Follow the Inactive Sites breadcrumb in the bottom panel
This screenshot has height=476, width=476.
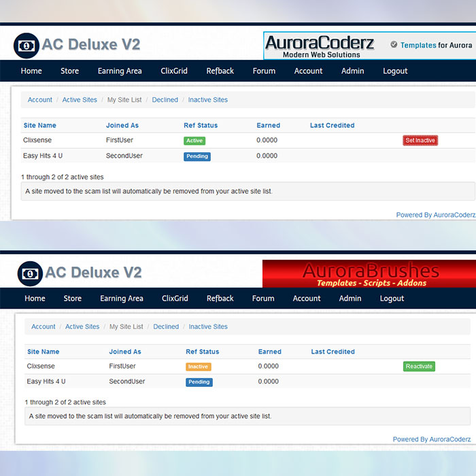[208, 326]
